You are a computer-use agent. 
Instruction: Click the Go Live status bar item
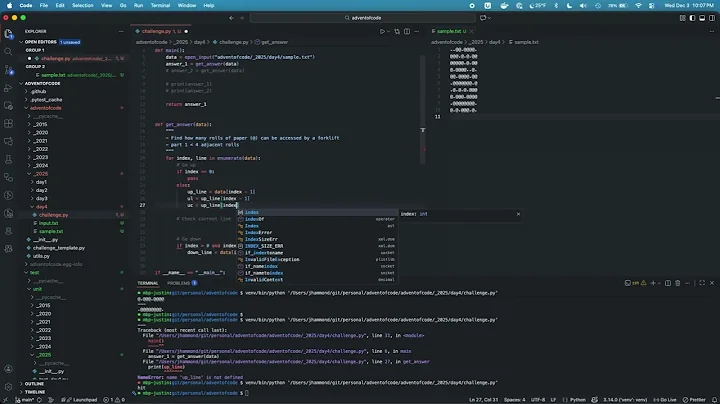point(665,399)
